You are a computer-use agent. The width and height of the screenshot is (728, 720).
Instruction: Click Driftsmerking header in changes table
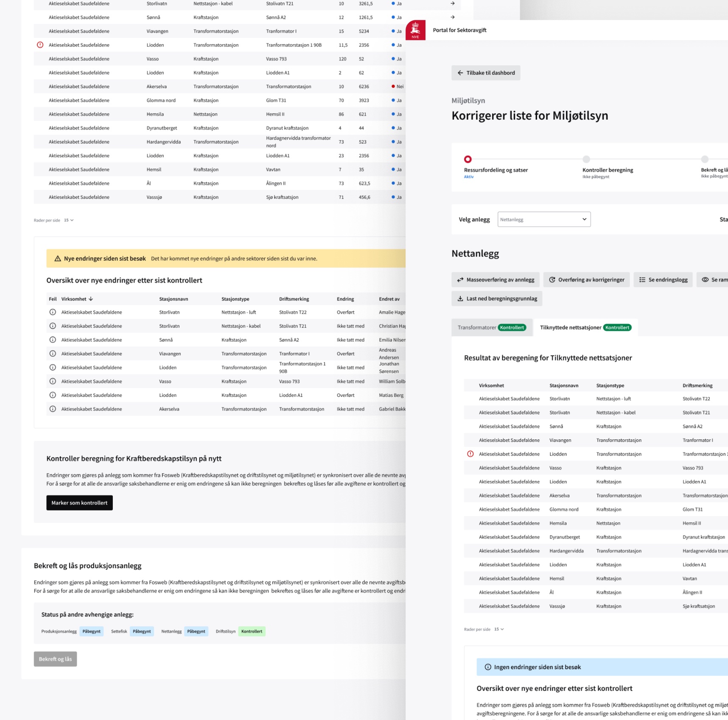[294, 299]
